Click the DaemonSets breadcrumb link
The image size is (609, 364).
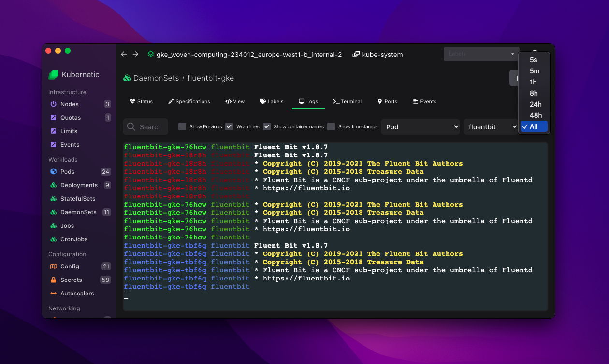click(156, 78)
